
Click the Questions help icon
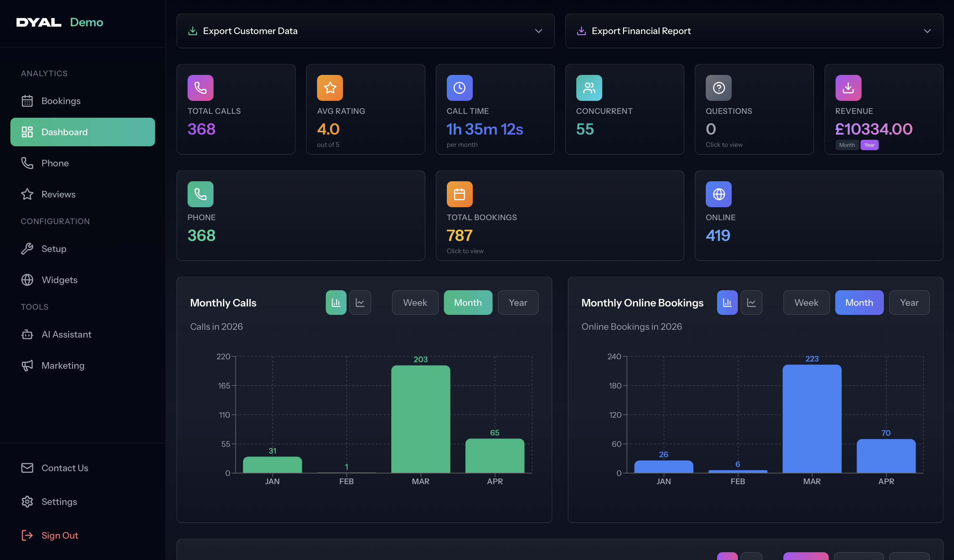tap(718, 88)
